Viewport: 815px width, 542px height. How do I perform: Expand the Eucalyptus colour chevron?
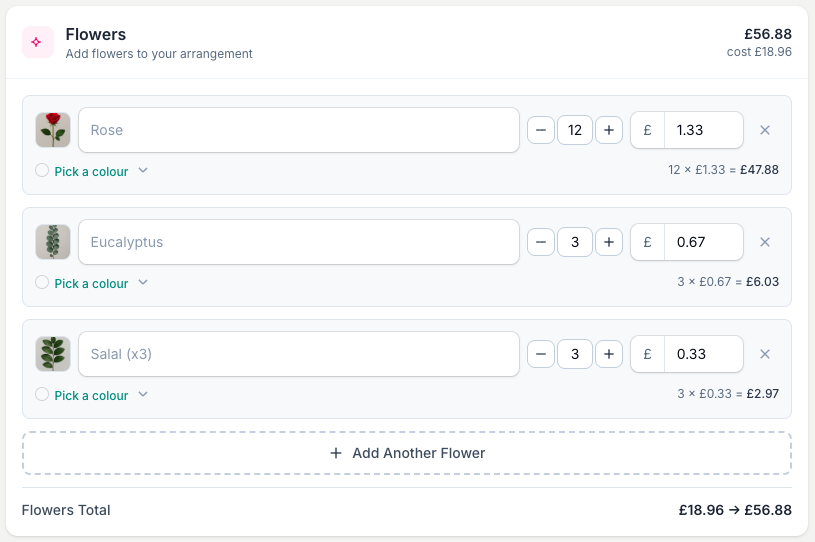pos(143,283)
